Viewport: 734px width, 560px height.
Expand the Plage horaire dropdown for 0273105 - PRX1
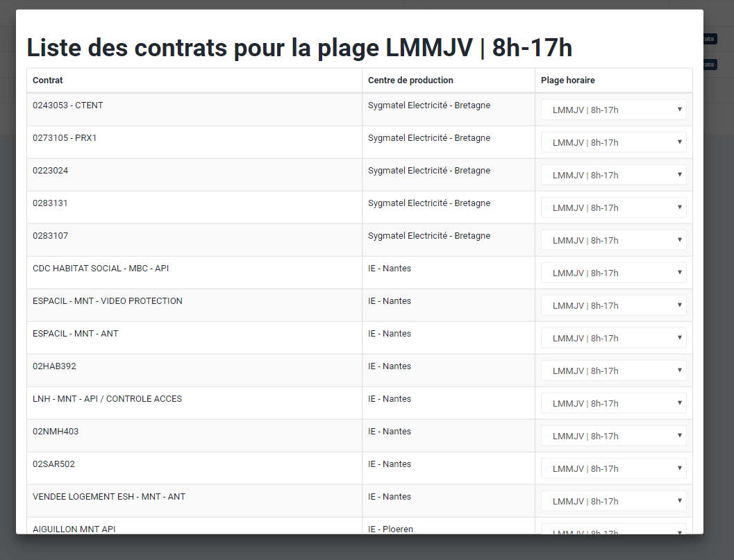(613, 142)
